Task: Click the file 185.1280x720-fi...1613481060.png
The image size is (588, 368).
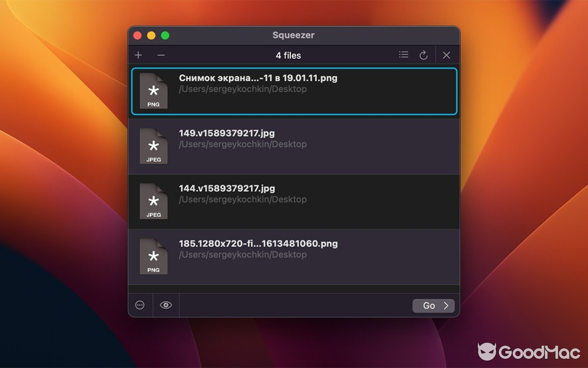Action: pyautogui.click(x=294, y=257)
